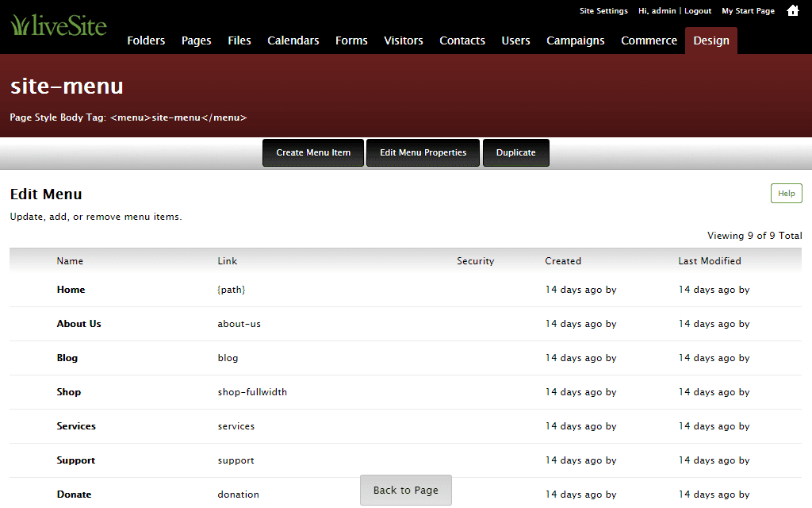
Task: Select the Shop menu item row
Action: click(69, 392)
